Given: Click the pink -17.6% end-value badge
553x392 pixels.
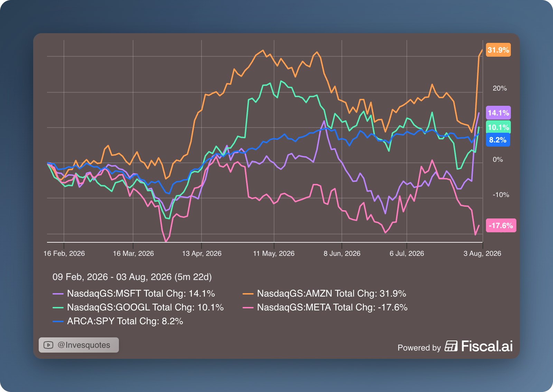Looking at the screenshot, I should pos(501,225).
